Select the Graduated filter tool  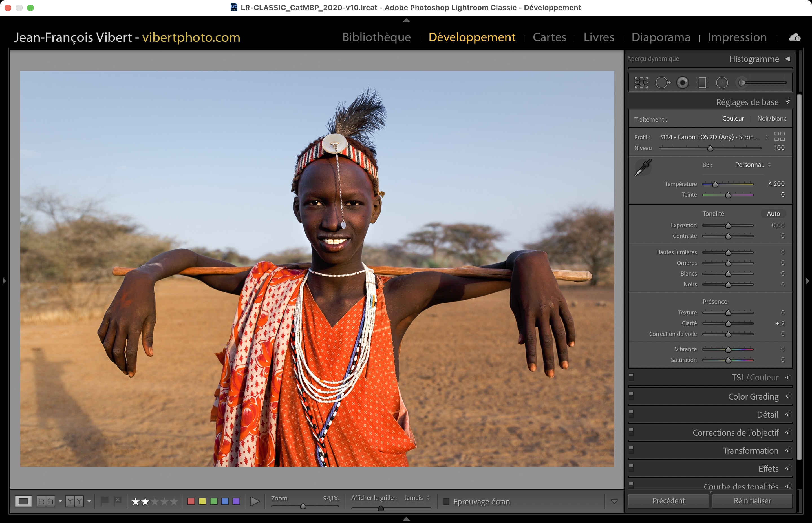(702, 83)
